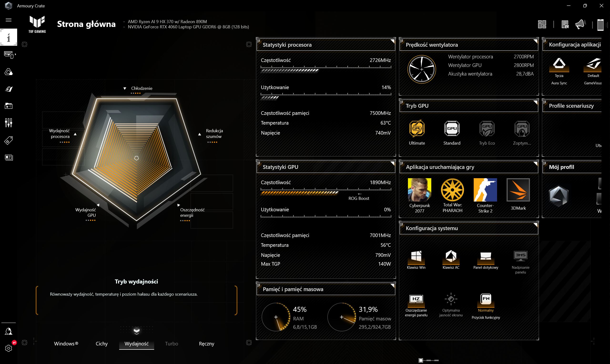
Task: Open the device list icon in header
Action: pyautogui.click(x=565, y=24)
